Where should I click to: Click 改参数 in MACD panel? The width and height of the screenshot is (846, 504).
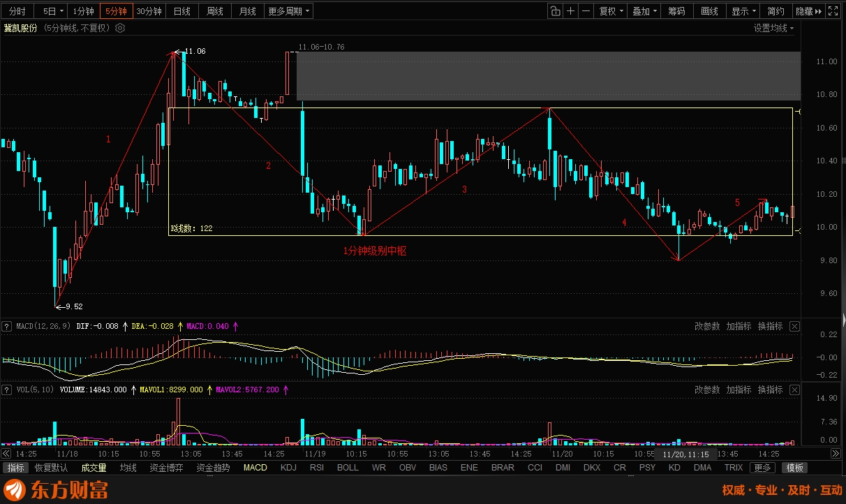pyautogui.click(x=707, y=326)
